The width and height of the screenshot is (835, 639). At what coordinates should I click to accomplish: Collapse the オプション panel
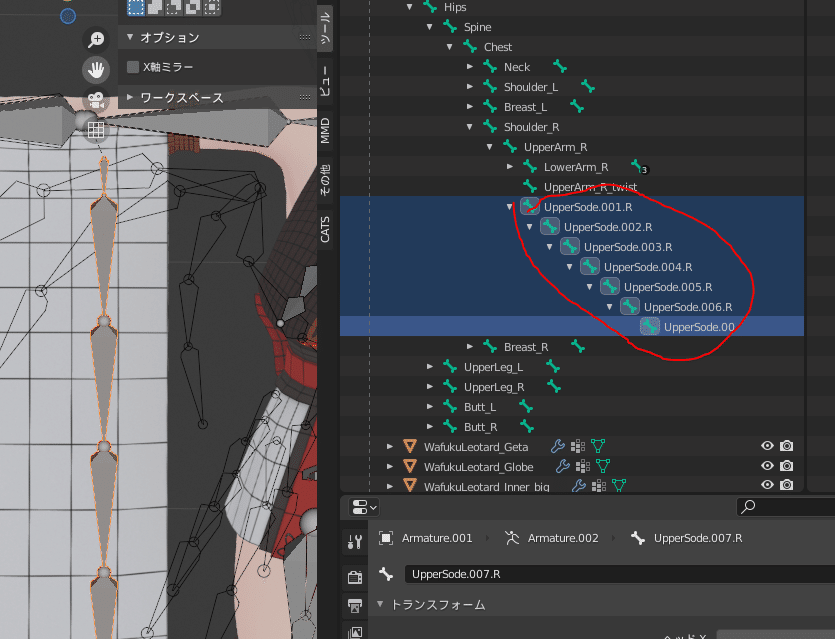(130, 37)
